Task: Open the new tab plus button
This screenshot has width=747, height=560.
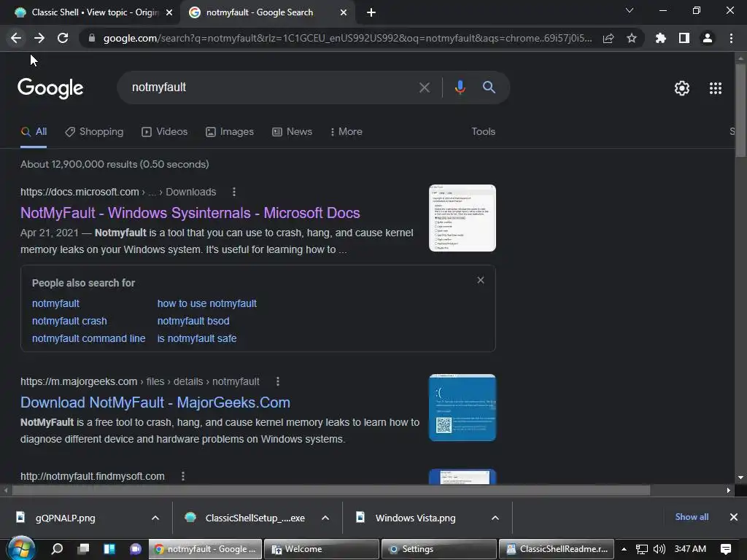Action: coord(371,12)
